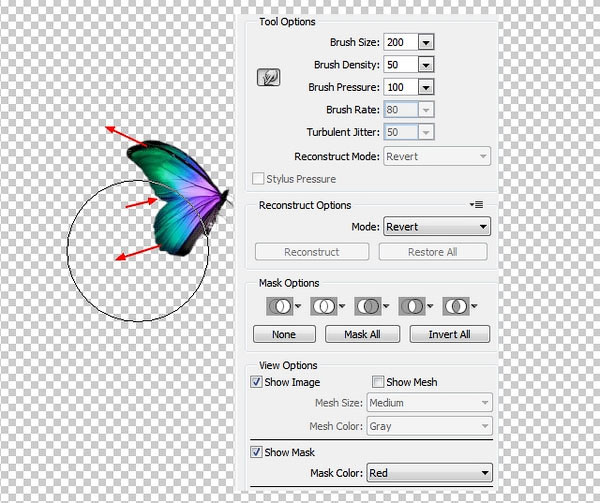600x503 pixels.
Task: Open the Brush Pressure dropdown arrow
Action: coord(426,87)
